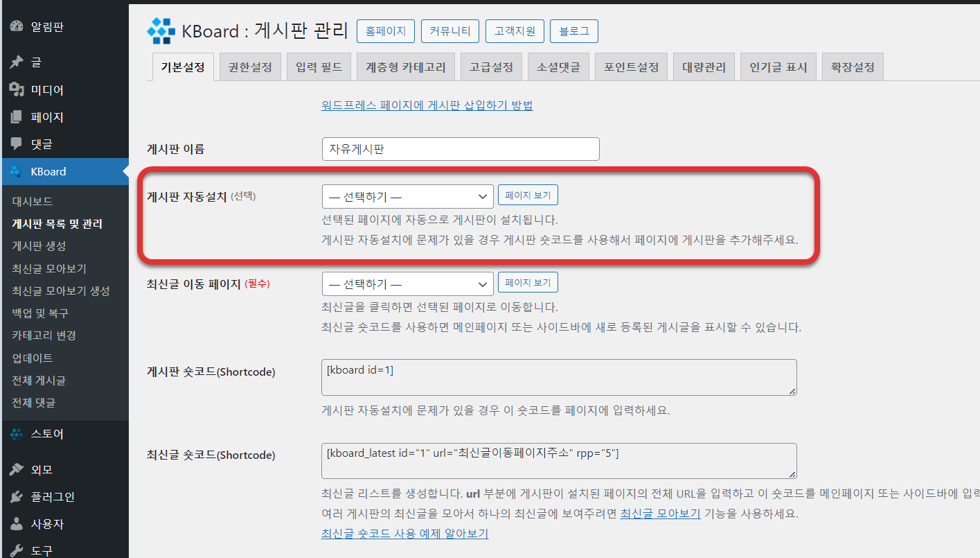The image size is (980, 558).
Task: Open the 계층형 카테고리 tab
Action: (x=406, y=67)
